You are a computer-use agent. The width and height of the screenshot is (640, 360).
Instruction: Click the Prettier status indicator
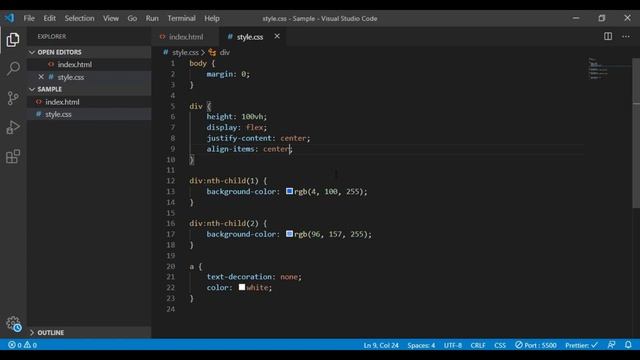coord(581,345)
